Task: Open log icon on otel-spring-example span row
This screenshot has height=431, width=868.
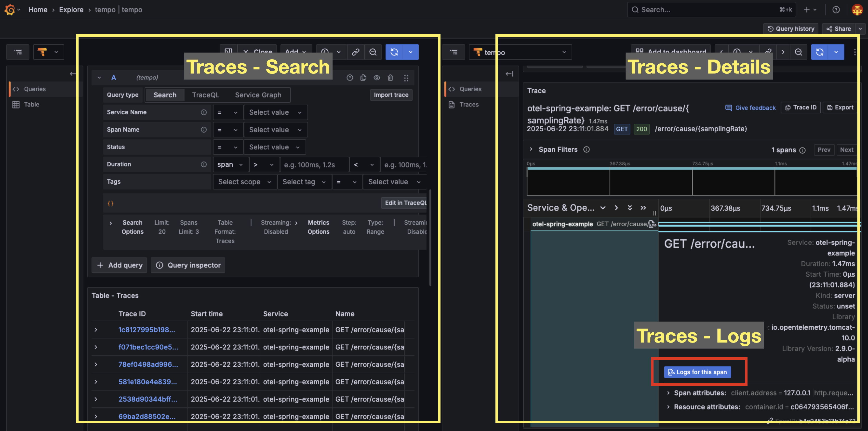Action: (x=652, y=224)
